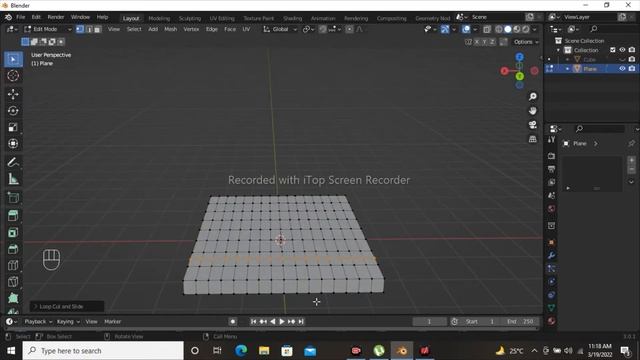
Task: Click the viewport zoom magnifier icon
Action: [x=533, y=96]
